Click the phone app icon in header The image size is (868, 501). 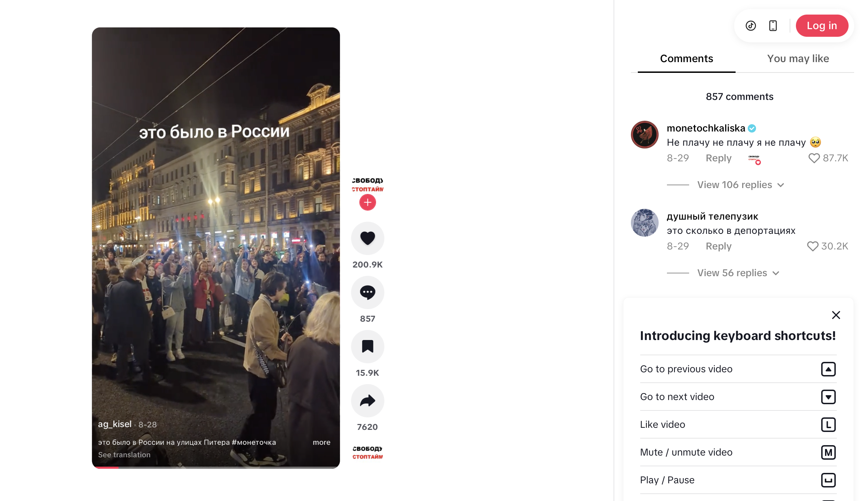[773, 26]
